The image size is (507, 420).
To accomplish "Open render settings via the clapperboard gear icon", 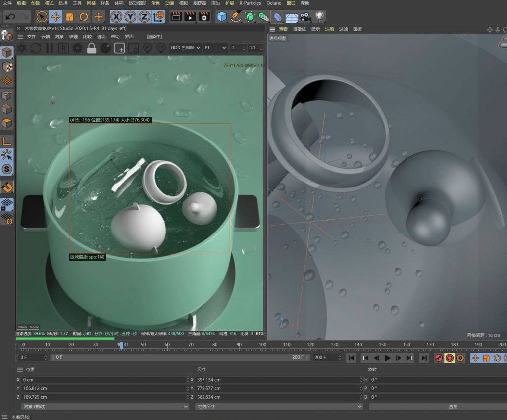I will pyautogui.click(x=205, y=16).
